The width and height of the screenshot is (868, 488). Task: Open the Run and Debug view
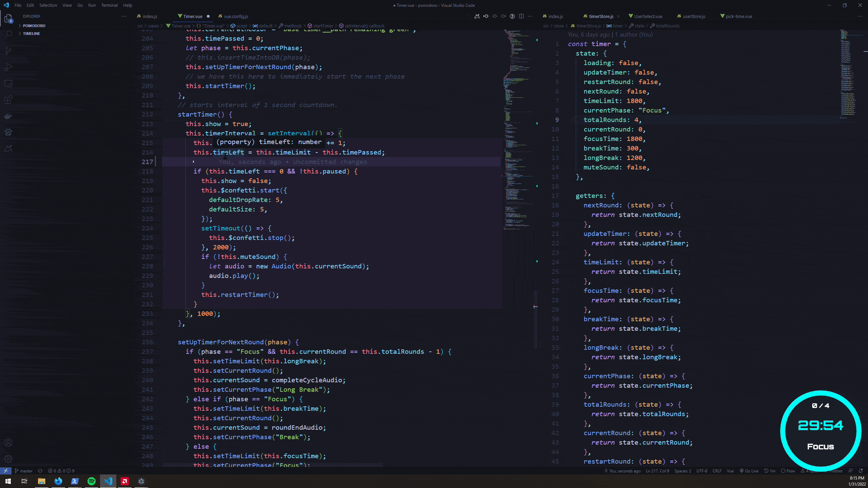8,67
